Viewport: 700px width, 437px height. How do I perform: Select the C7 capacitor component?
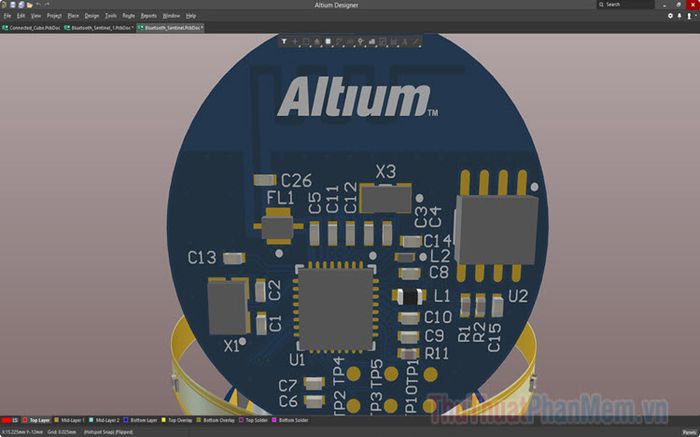point(314,383)
